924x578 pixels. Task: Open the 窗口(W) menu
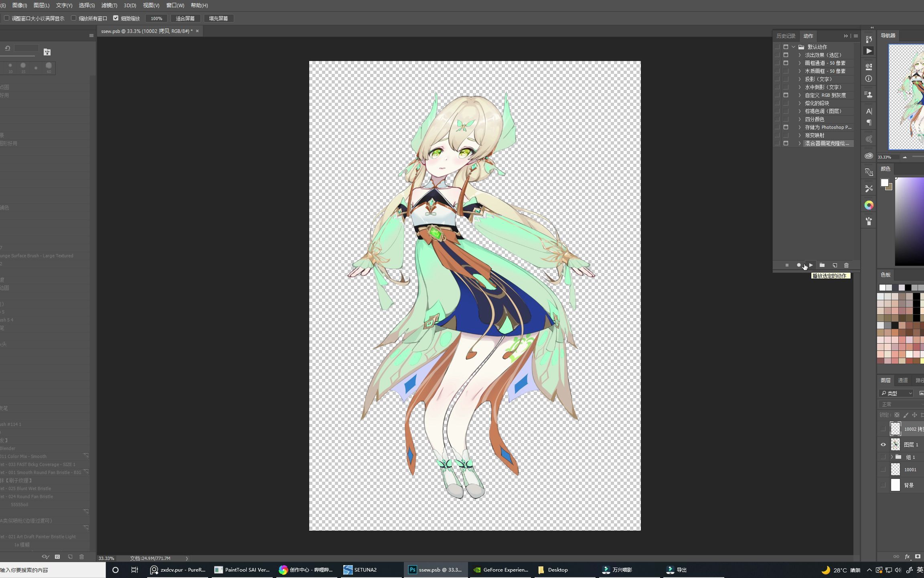(x=175, y=5)
